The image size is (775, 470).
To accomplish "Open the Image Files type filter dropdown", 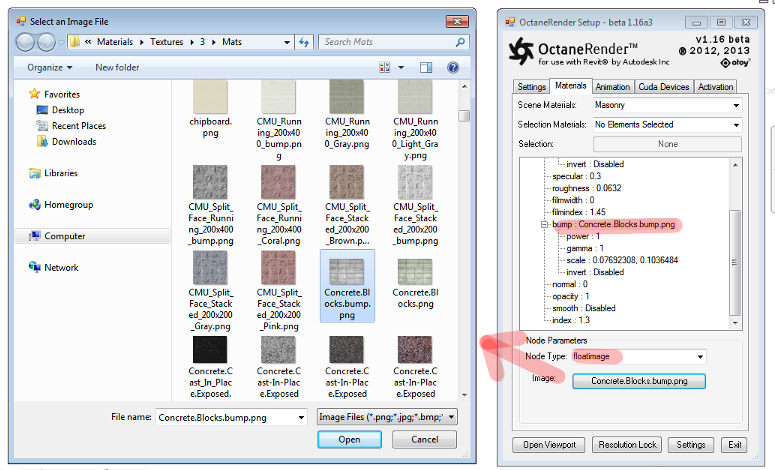I will pos(387,417).
